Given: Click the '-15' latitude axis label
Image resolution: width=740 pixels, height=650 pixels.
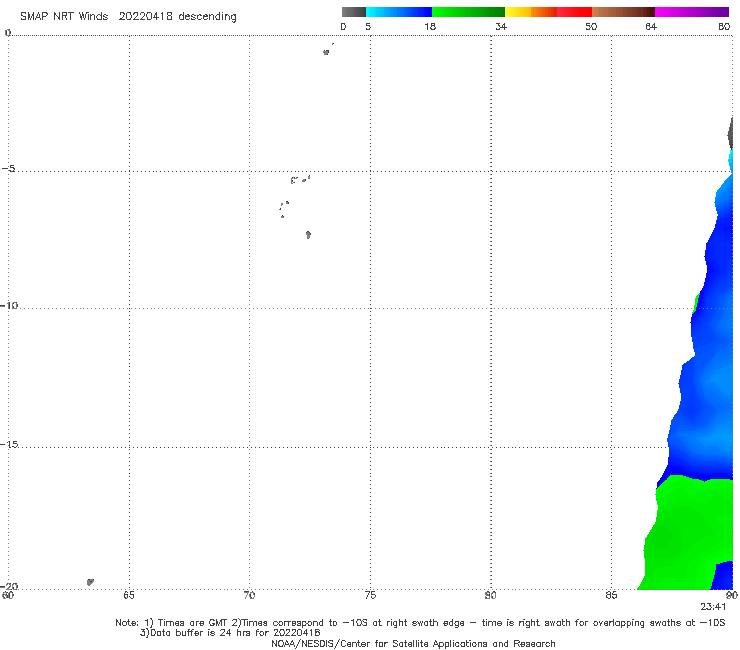Looking at the screenshot, I should [x=9, y=444].
